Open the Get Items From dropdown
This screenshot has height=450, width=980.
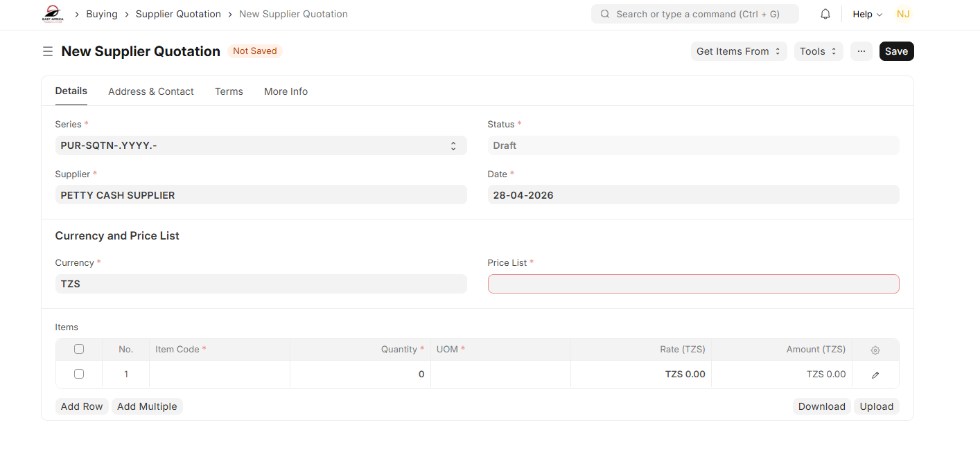739,51
